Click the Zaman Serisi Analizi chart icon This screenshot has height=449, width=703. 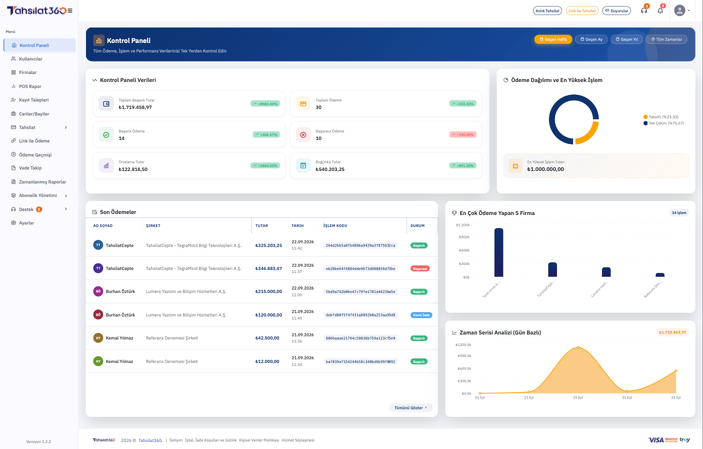pos(454,333)
